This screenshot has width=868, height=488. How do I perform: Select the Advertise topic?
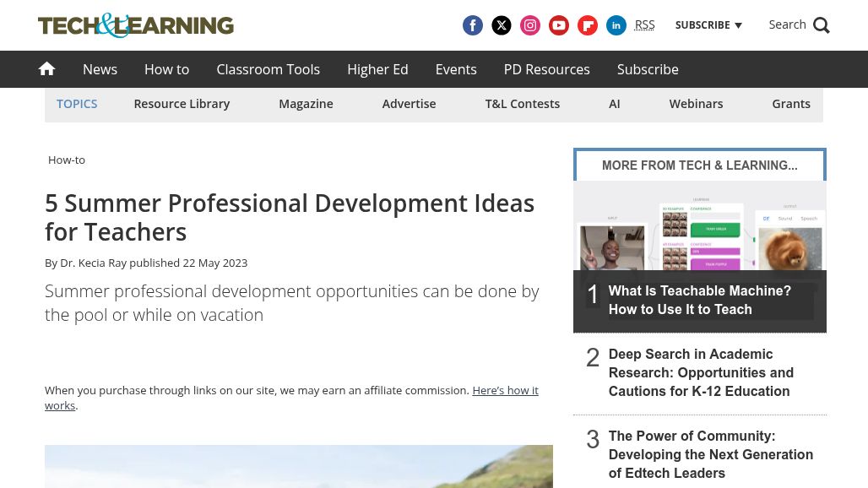point(409,104)
